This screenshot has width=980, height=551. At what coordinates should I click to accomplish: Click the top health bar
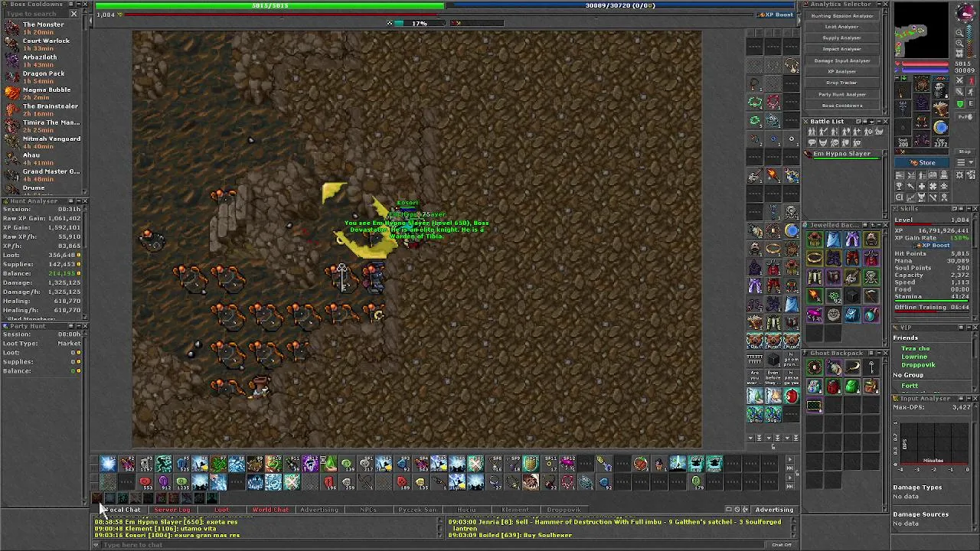pos(269,5)
